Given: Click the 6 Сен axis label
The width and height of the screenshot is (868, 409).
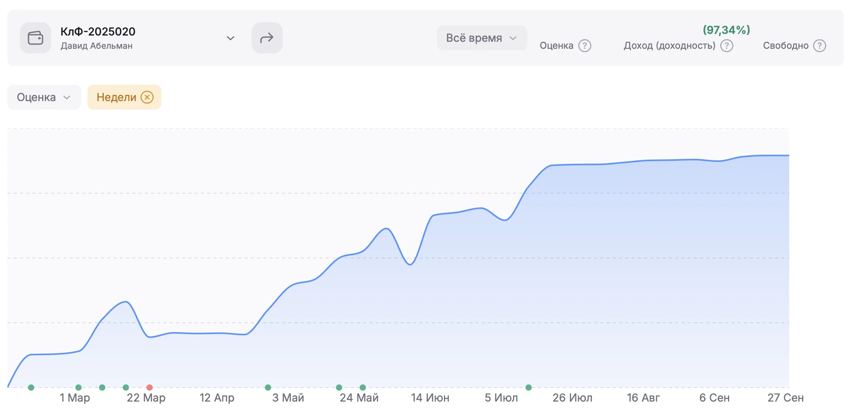Looking at the screenshot, I should point(714,398).
